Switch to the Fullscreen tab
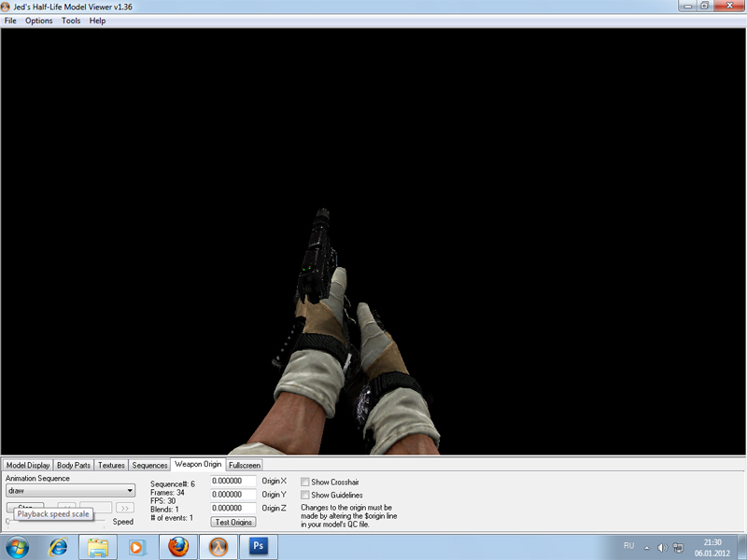The height and width of the screenshot is (560, 747). (245, 465)
